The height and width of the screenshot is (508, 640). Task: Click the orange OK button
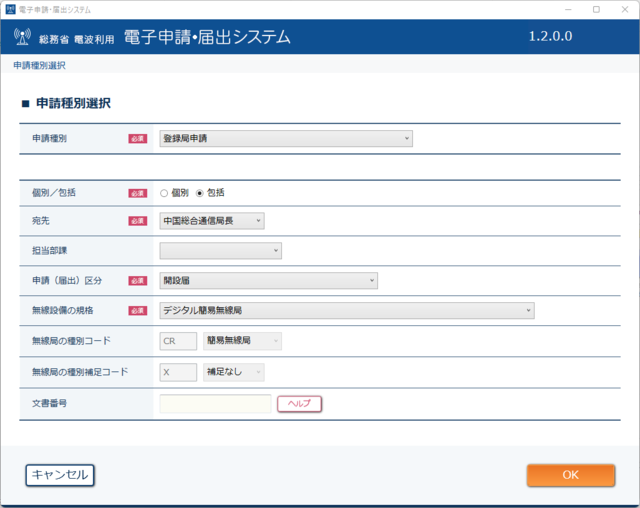pos(571,475)
